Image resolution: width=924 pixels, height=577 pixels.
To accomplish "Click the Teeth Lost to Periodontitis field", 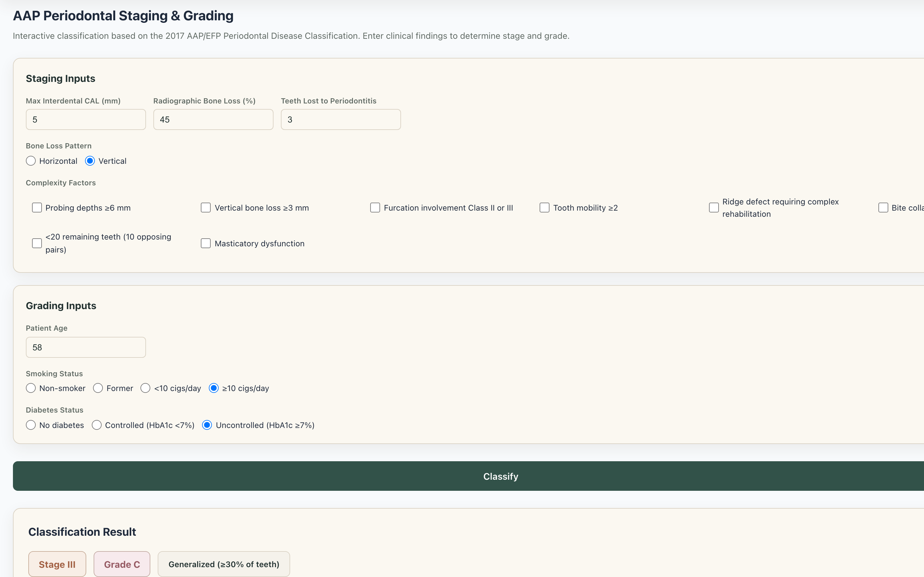I will point(340,119).
